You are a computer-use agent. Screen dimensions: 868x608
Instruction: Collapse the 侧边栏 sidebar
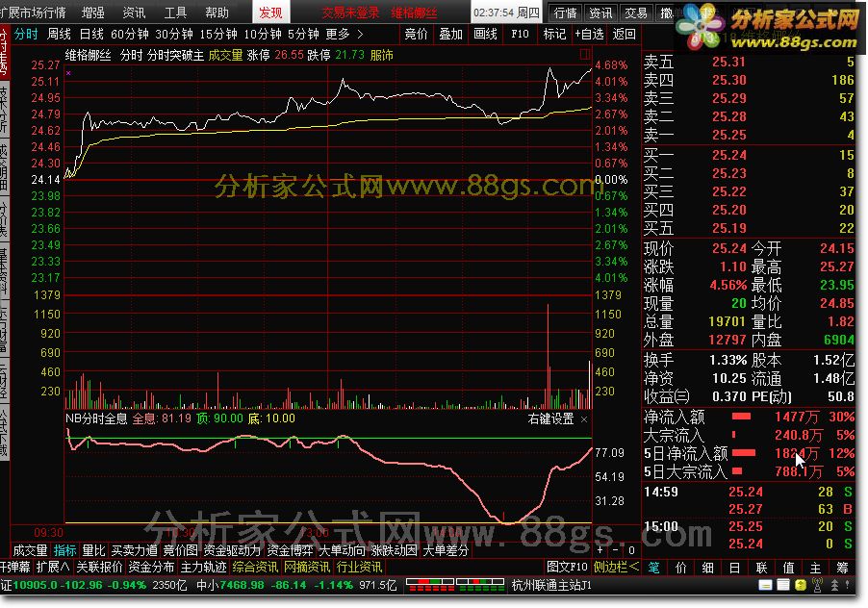(x=616, y=567)
